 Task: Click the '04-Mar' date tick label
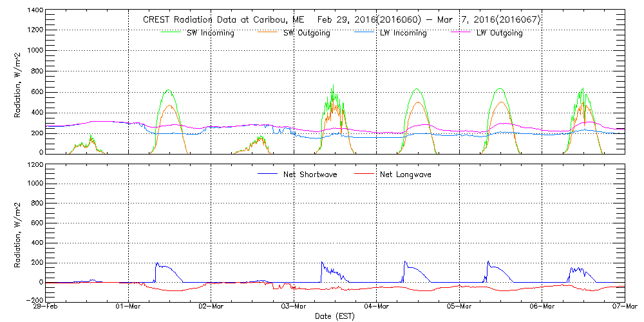pos(377,307)
